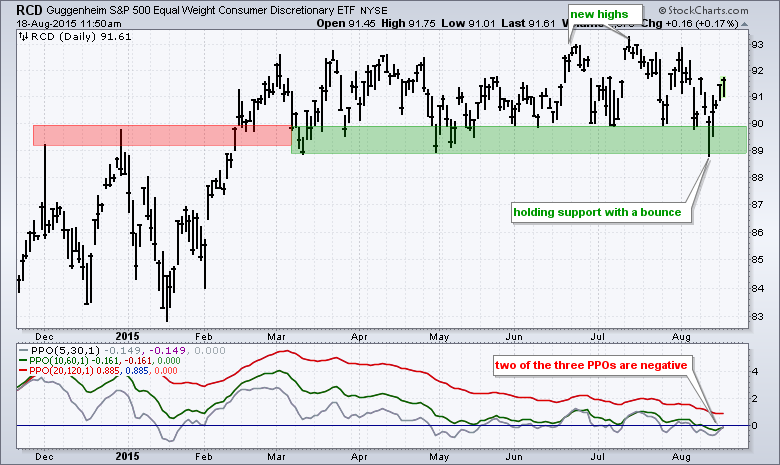Image resolution: width=780 pixels, height=465 pixels.
Task: Click the 2015 label beneath the PPO panel
Action: point(127,456)
